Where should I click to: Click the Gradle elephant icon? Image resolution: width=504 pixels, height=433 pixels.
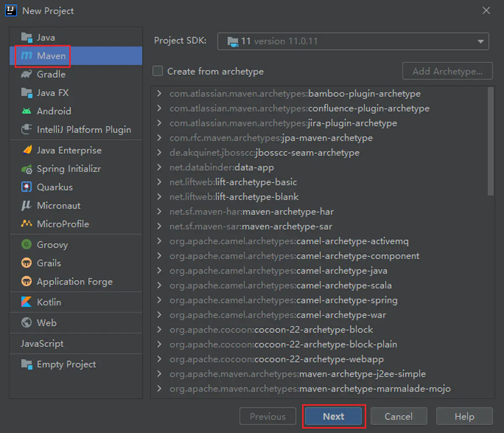[26, 74]
